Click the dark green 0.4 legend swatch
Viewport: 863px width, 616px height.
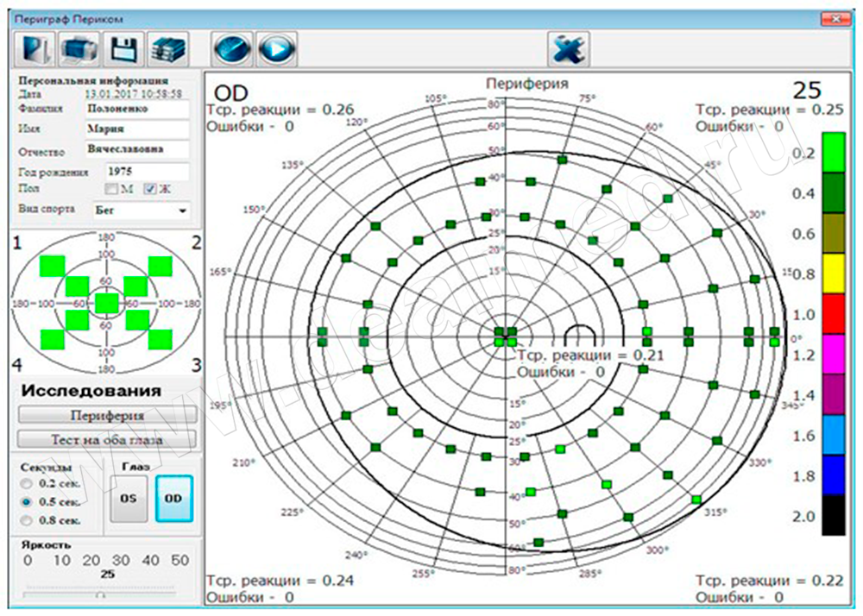point(834,193)
